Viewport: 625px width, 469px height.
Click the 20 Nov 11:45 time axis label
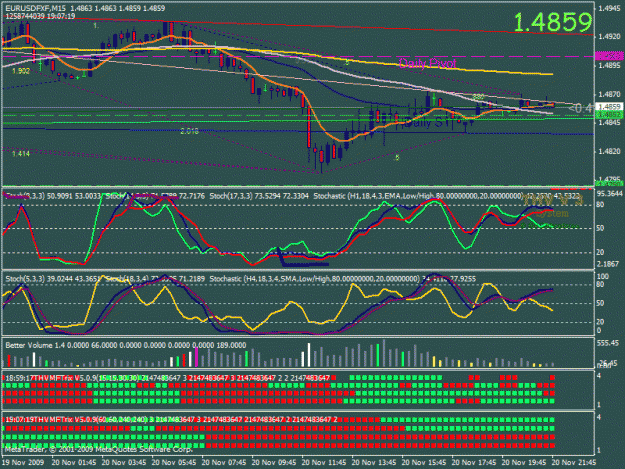[x=324, y=463]
